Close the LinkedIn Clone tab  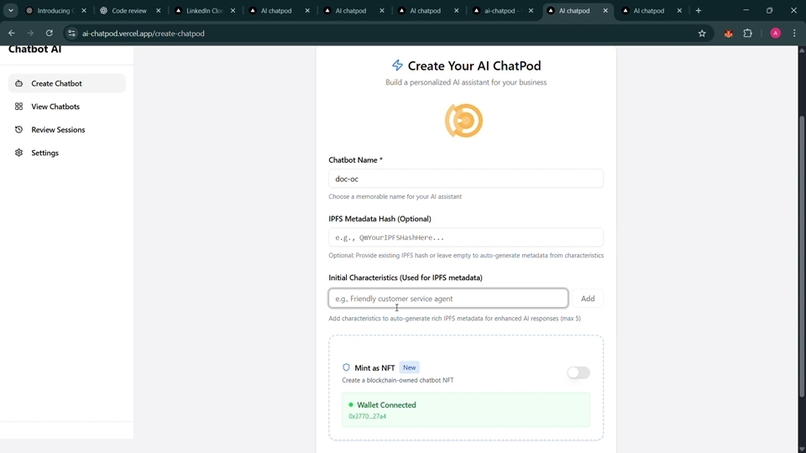[233, 10]
